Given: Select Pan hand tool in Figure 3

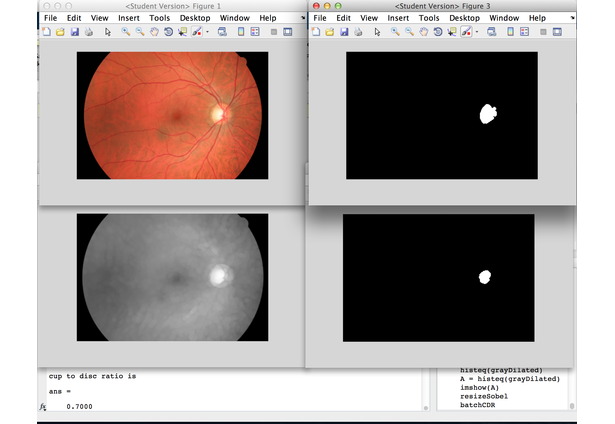Looking at the screenshot, I should [x=424, y=32].
